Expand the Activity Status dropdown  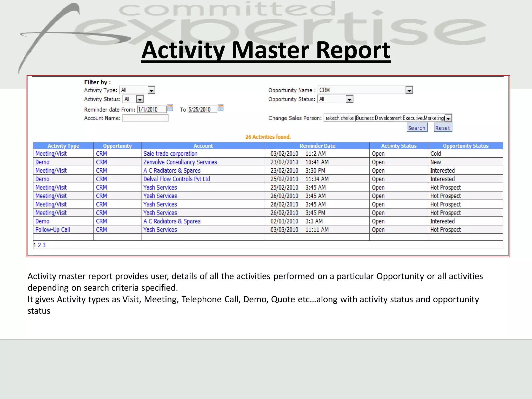pos(140,99)
